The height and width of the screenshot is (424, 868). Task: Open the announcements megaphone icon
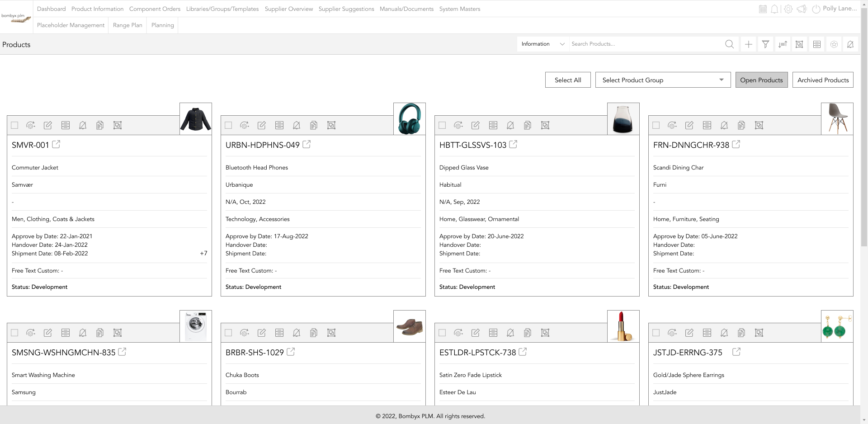pos(802,9)
